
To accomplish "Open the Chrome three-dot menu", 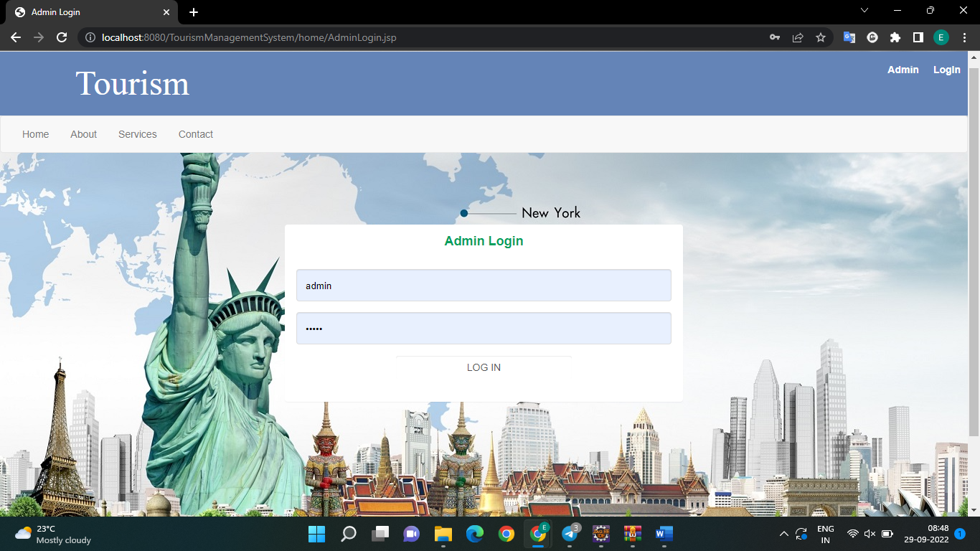I will pyautogui.click(x=964, y=37).
